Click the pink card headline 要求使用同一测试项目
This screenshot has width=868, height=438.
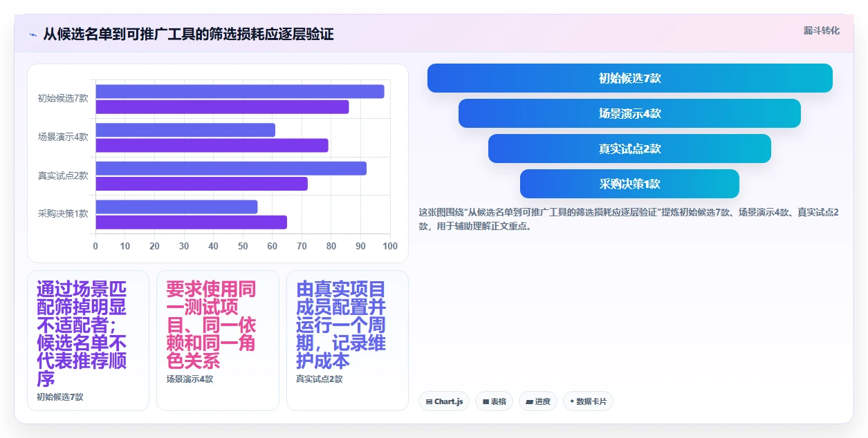(x=211, y=325)
